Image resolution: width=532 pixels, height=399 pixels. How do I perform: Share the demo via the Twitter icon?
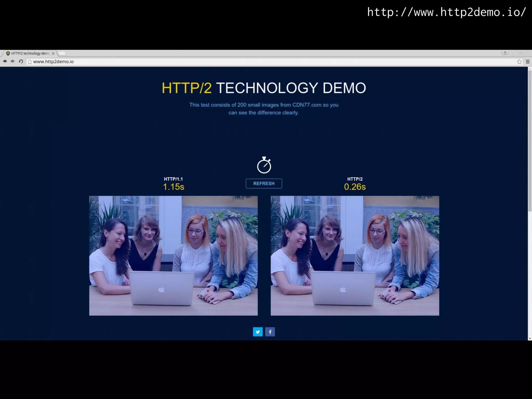(258, 332)
